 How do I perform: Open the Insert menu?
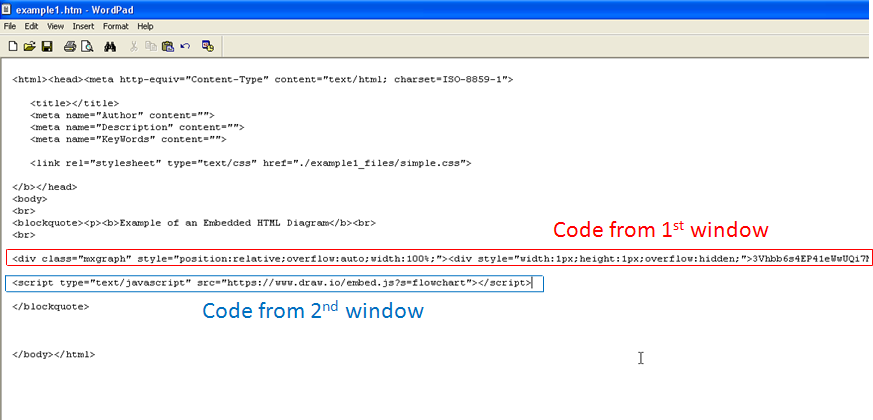click(83, 26)
